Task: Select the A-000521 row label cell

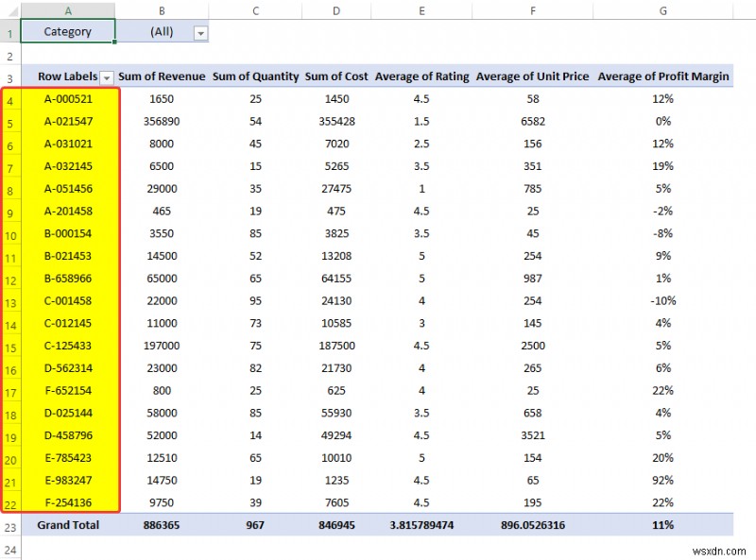Action: [66, 98]
